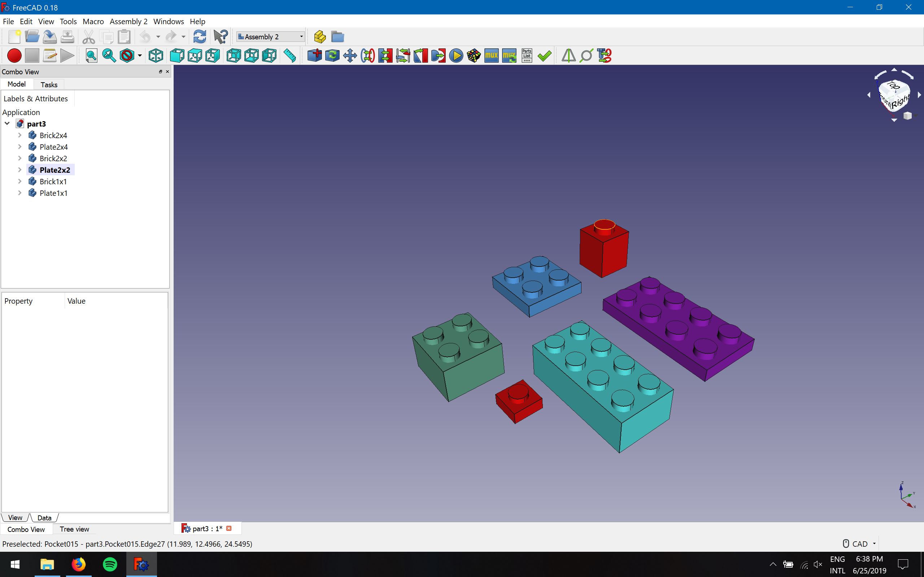Click the Parts List icon
Viewport: 924px width, 577px height.
(527, 56)
